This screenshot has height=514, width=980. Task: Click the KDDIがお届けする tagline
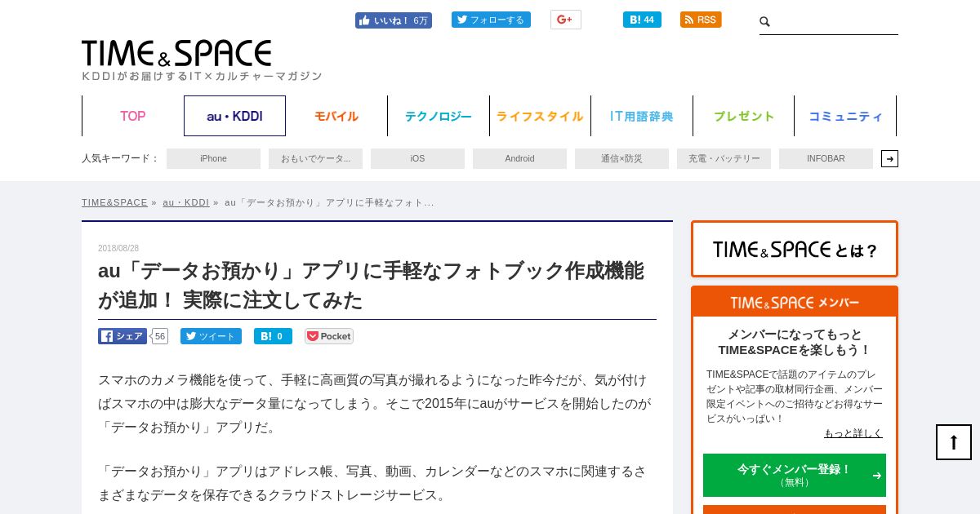point(202,76)
